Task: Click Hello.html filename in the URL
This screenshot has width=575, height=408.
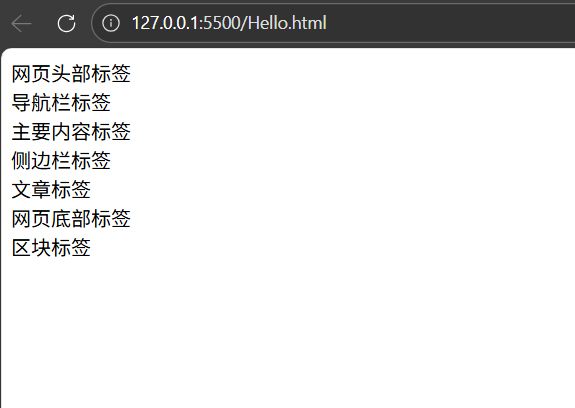Action: (287, 23)
